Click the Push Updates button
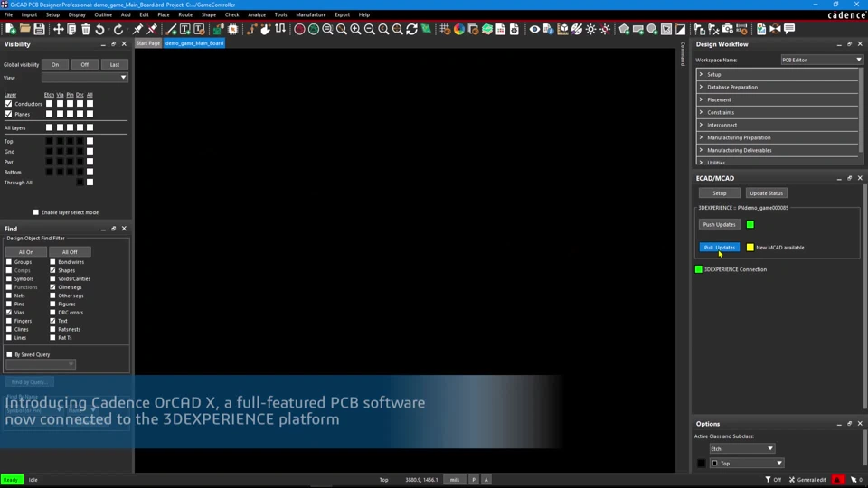868x488 pixels. point(719,225)
